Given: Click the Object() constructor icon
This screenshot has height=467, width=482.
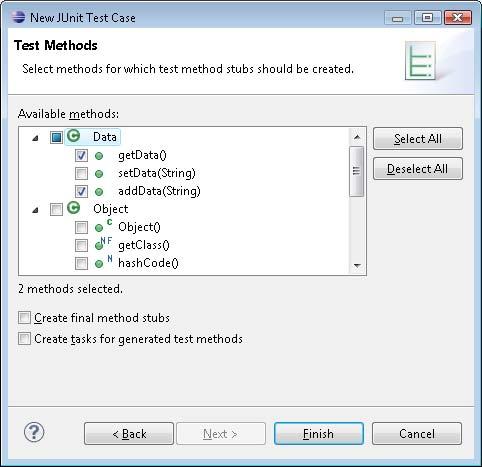Looking at the screenshot, I should coord(103,226).
